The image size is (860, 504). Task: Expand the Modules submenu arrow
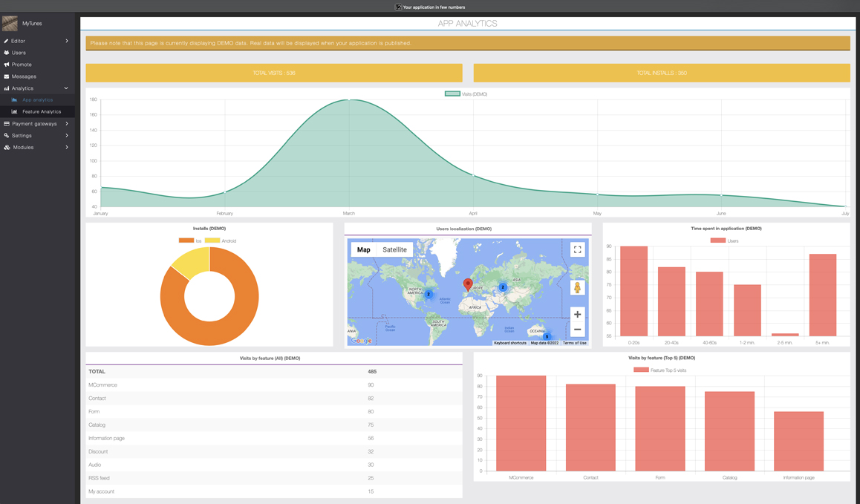click(x=67, y=148)
